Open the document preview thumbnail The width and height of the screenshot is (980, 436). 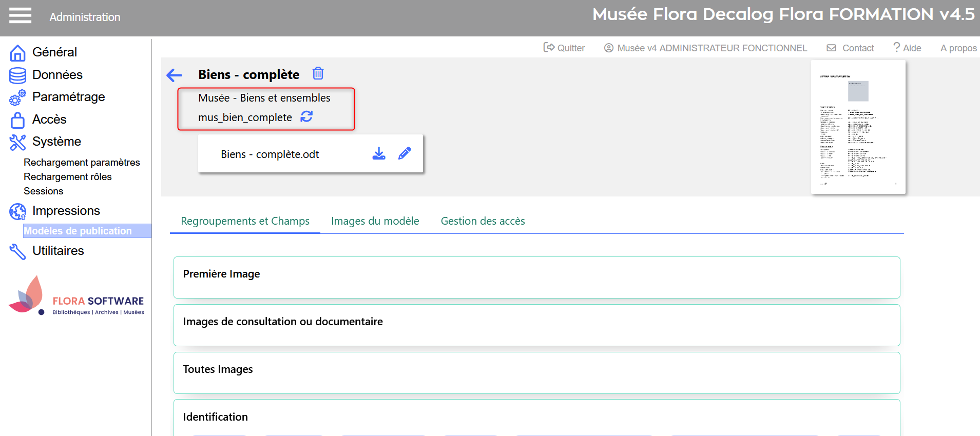pos(858,127)
